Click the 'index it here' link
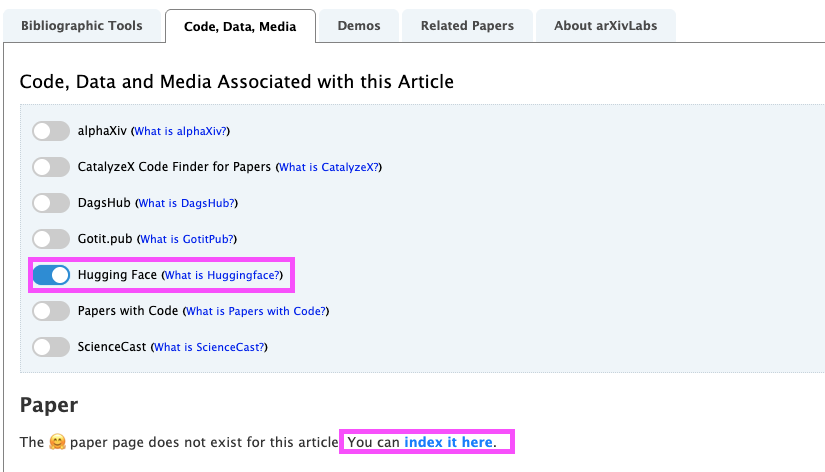This screenshot has width=825, height=472. click(448, 442)
